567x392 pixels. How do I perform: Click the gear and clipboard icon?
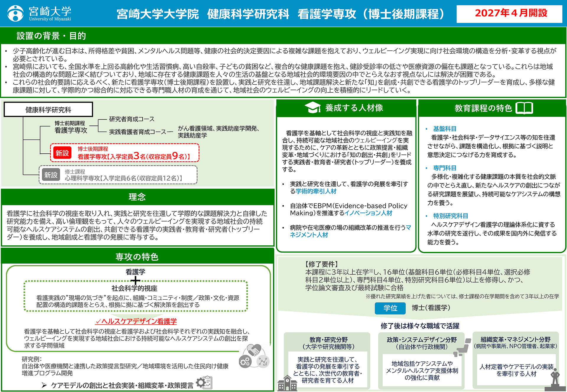click(204, 383)
